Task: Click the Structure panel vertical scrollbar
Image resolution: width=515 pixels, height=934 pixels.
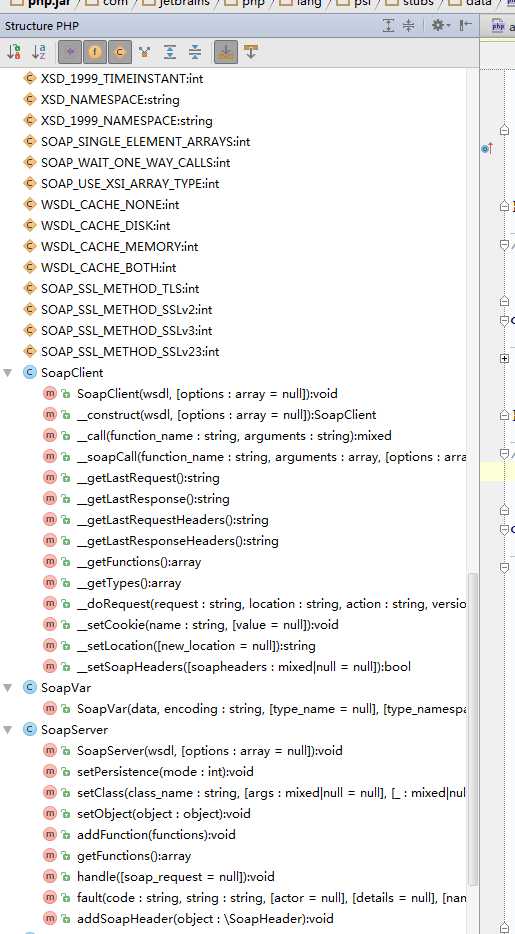Action: 473,730
